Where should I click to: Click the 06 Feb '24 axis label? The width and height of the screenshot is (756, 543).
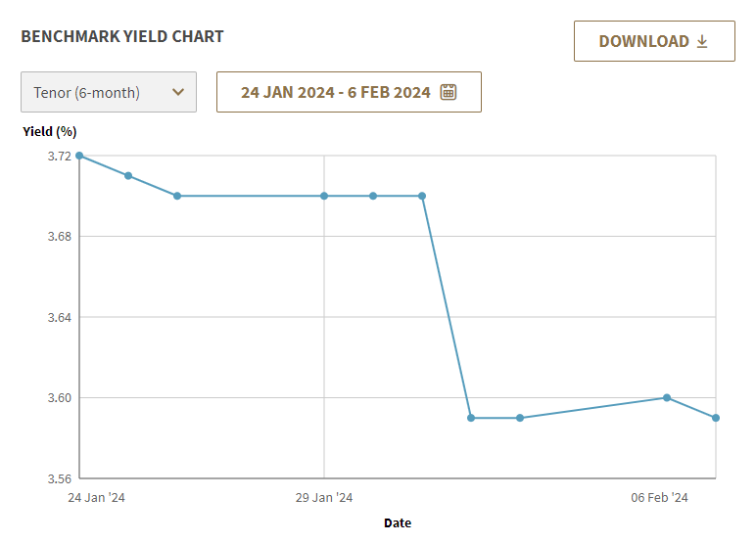659,497
